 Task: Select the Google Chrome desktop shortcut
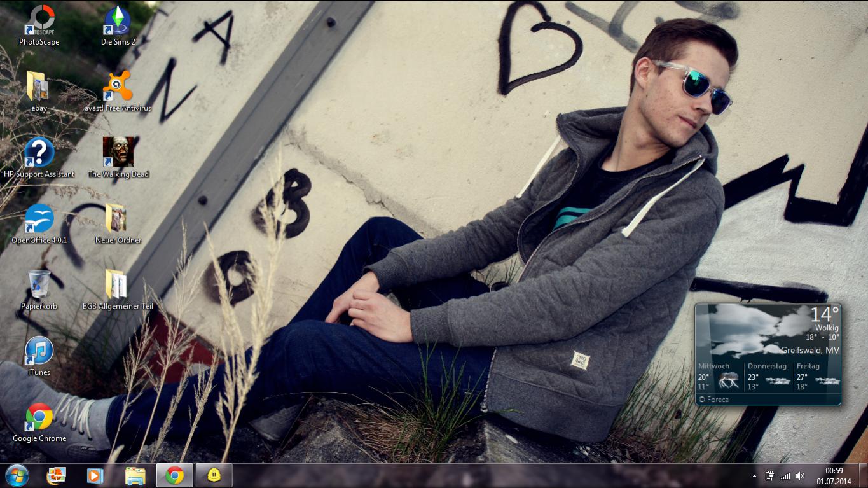pos(39,417)
